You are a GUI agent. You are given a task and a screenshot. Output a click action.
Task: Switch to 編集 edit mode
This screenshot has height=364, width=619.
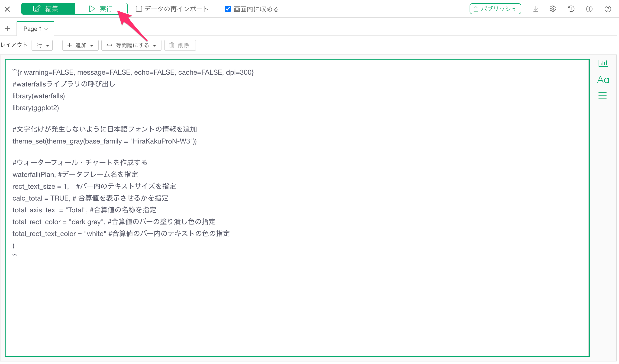coord(48,9)
